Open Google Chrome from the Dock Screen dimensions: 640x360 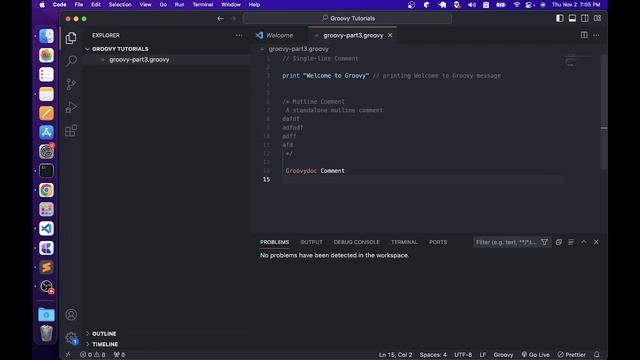47,190
